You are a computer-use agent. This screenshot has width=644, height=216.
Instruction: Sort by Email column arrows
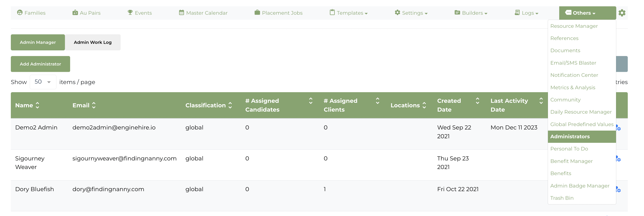(x=94, y=105)
